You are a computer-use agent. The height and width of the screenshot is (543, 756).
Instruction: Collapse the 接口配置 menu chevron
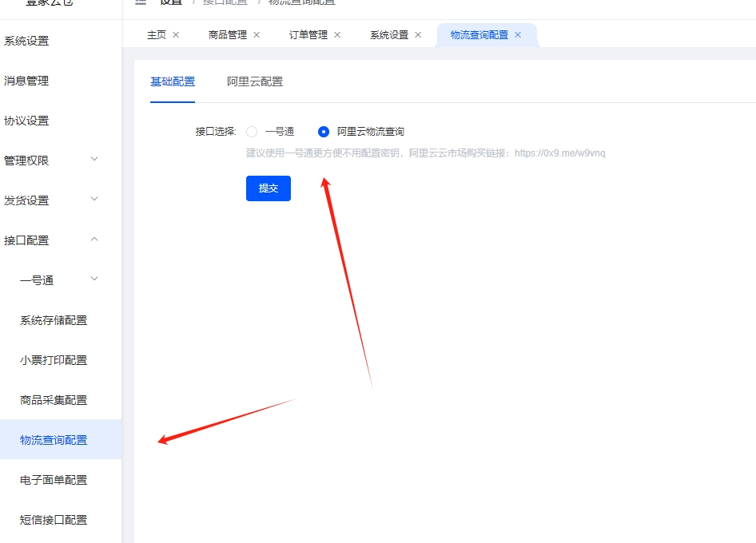pyautogui.click(x=94, y=239)
